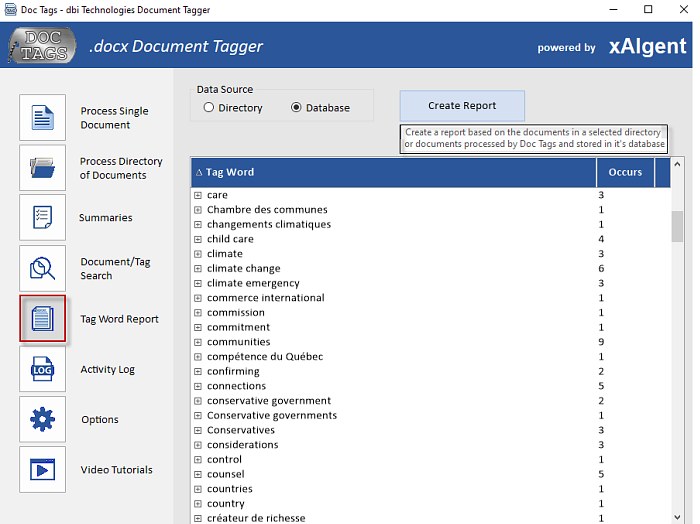
Task: Select the Directory data source radio button
Action: pyautogui.click(x=208, y=108)
